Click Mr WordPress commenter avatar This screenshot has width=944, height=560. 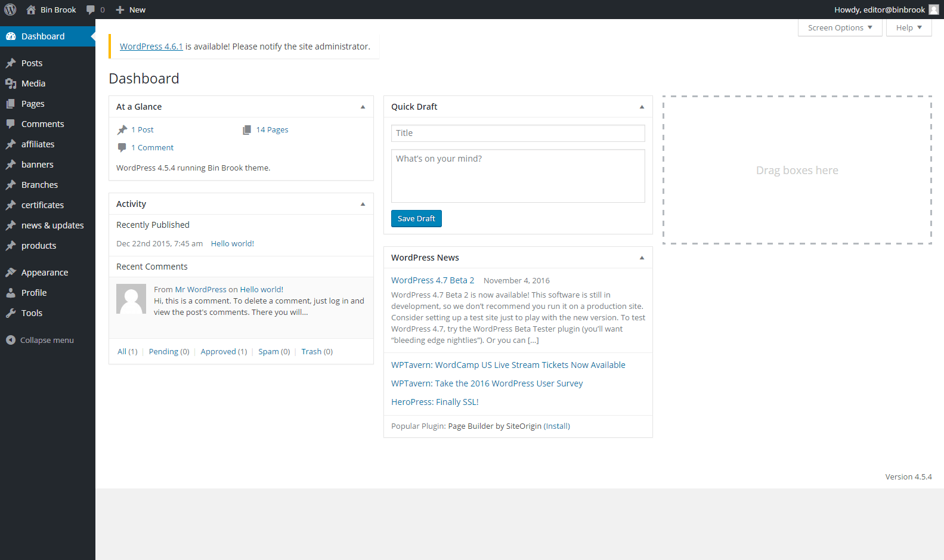point(131,299)
